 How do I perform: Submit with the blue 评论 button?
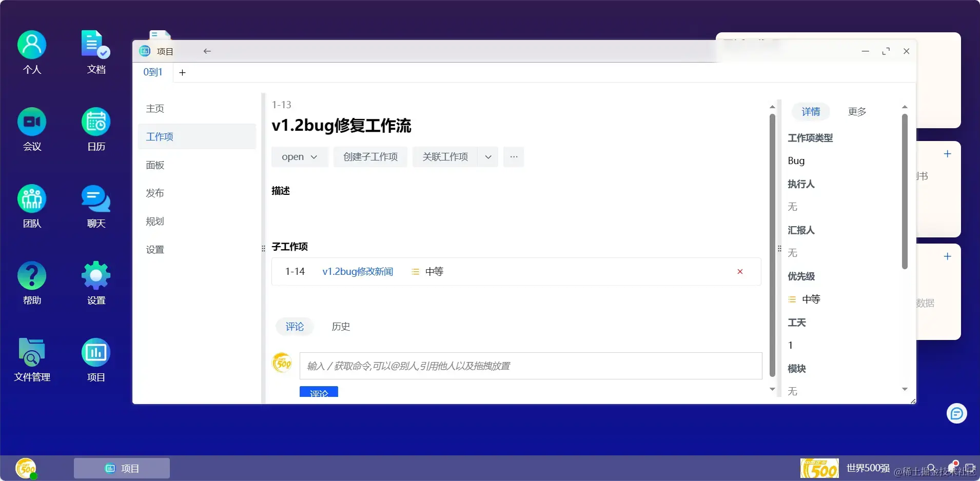click(x=319, y=392)
